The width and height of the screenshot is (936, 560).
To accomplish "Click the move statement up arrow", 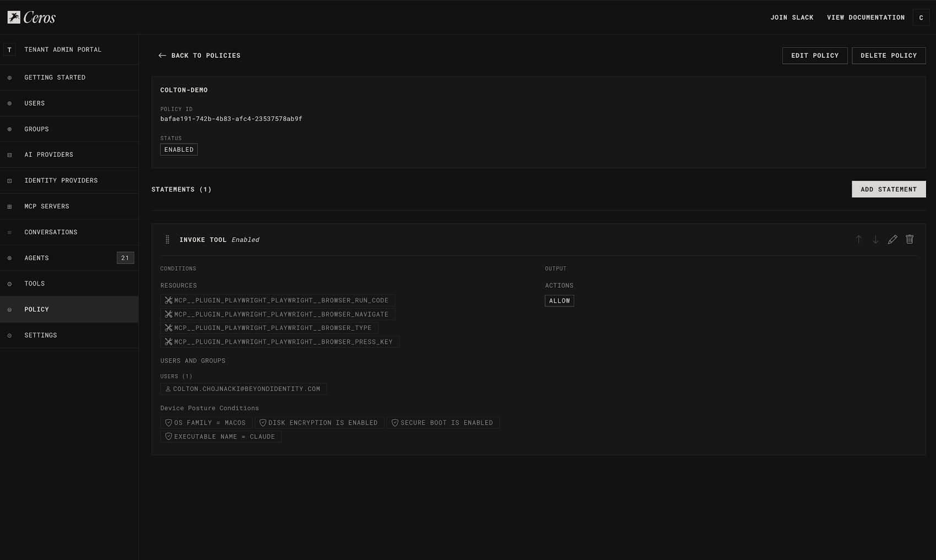I will tap(858, 239).
